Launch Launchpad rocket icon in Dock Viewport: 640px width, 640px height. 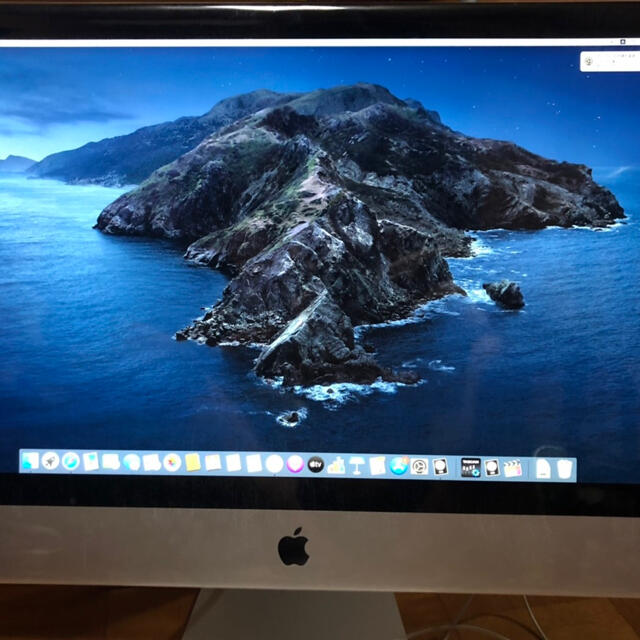coord(51,461)
